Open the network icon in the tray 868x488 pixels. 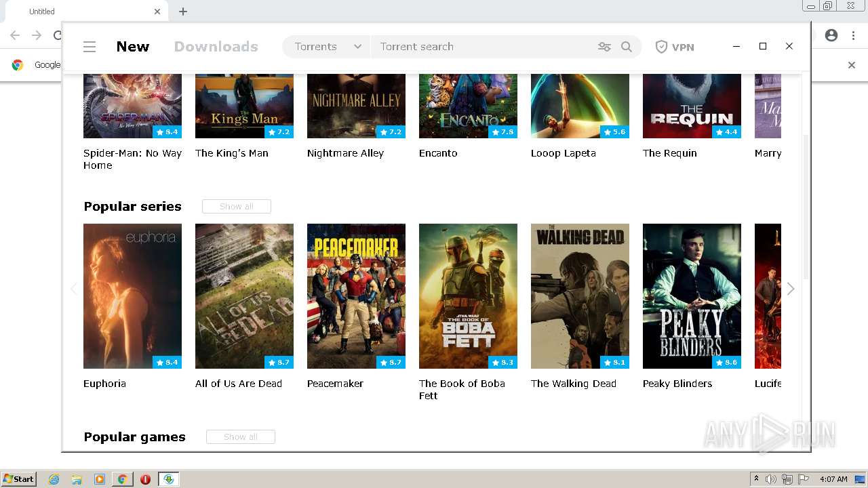pos(787,479)
